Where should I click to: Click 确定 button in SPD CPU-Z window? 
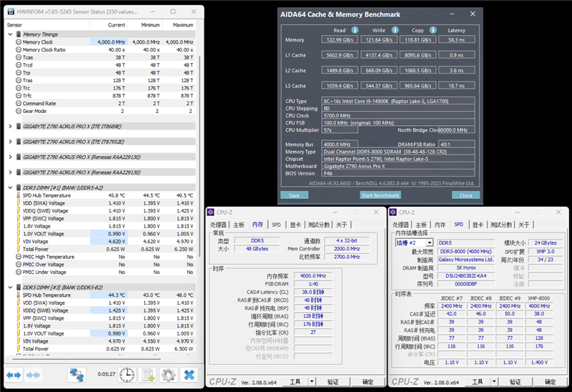coord(550,382)
